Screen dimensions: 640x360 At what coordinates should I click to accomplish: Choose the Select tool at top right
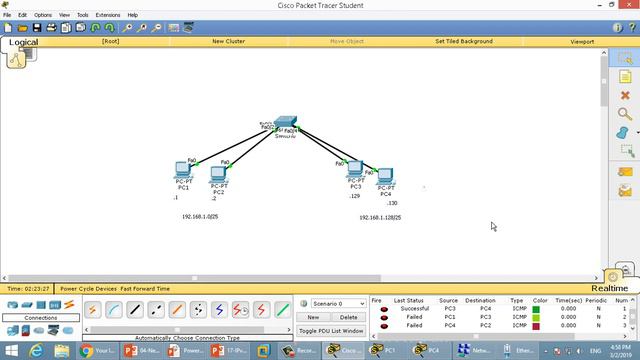point(625,58)
